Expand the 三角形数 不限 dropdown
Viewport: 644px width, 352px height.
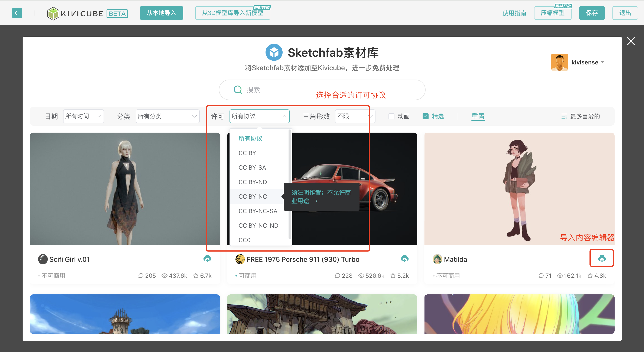coord(355,116)
